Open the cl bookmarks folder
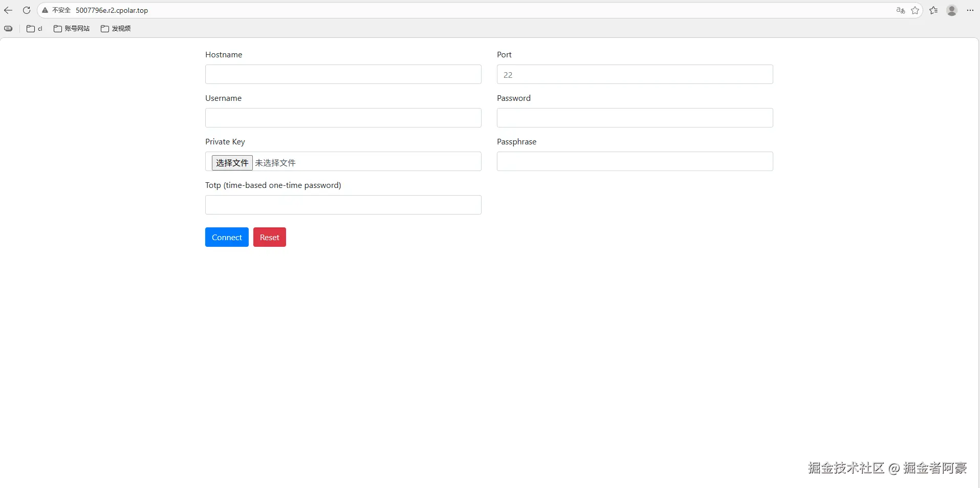The width and height of the screenshot is (980, 488). (x=34, y=29)
